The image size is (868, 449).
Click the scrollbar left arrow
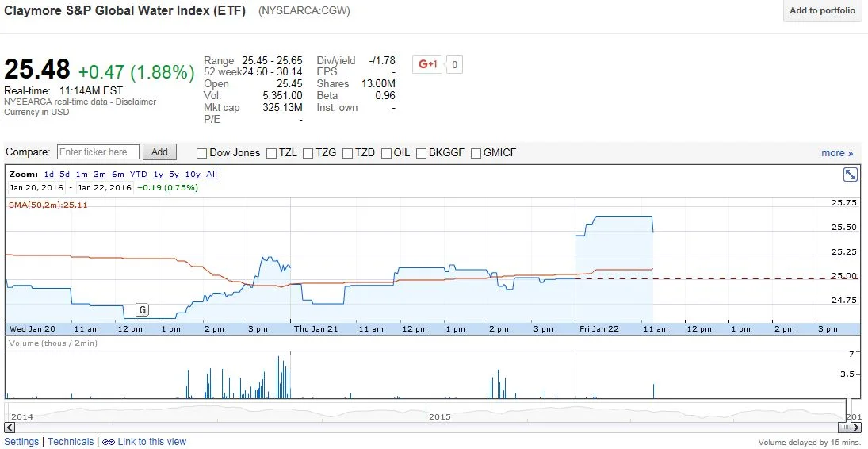pyautogui.click(x=9, y=428)
